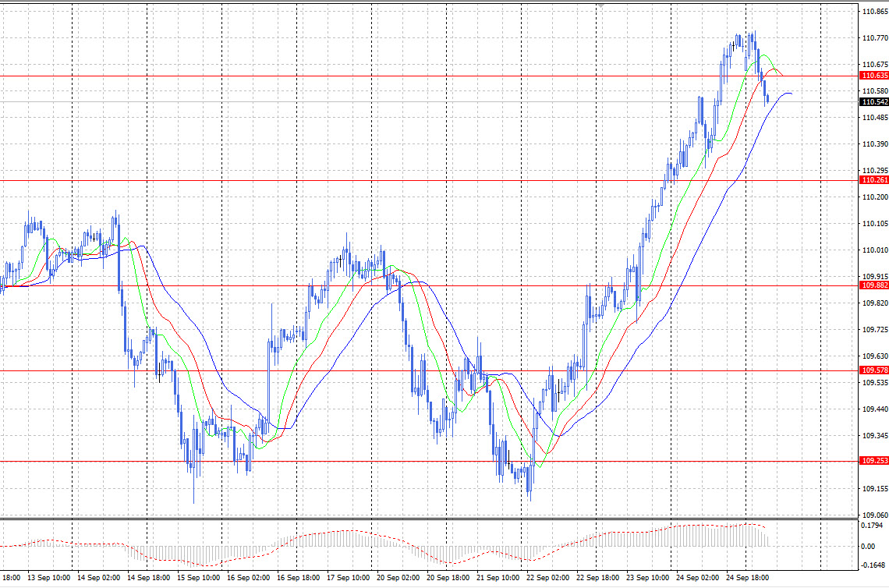
Task: Click the 23 Sep 10:00 time label
Action: (x=647, y=577)
